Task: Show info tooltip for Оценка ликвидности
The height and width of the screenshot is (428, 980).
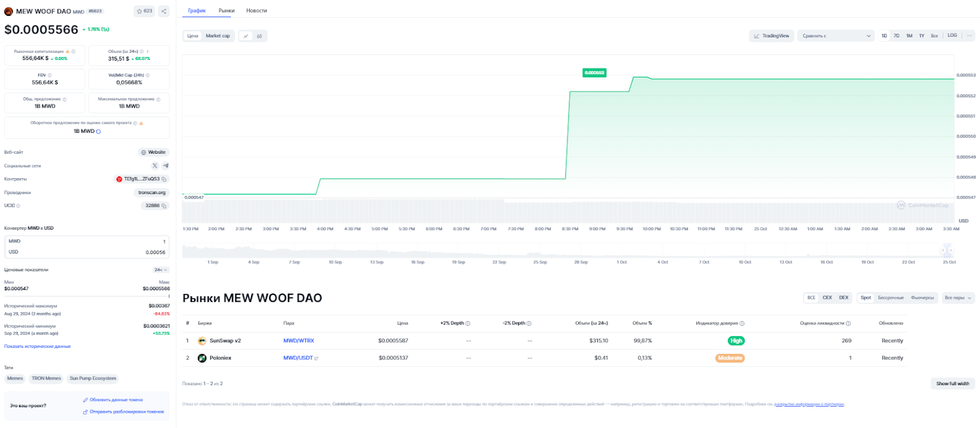Action: click(x=848, y=323)
